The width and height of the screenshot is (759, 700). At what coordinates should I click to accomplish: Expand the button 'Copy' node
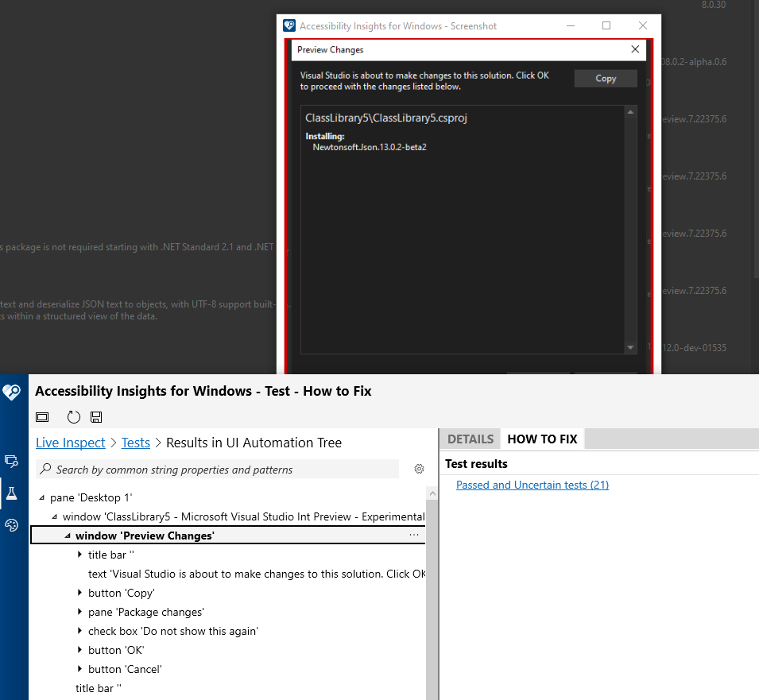79,593
